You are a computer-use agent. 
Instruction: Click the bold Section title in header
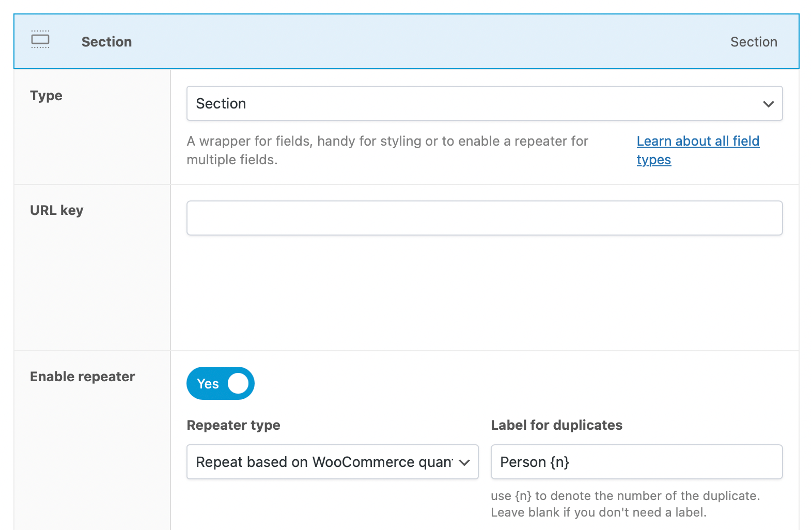tap(106, 42)
